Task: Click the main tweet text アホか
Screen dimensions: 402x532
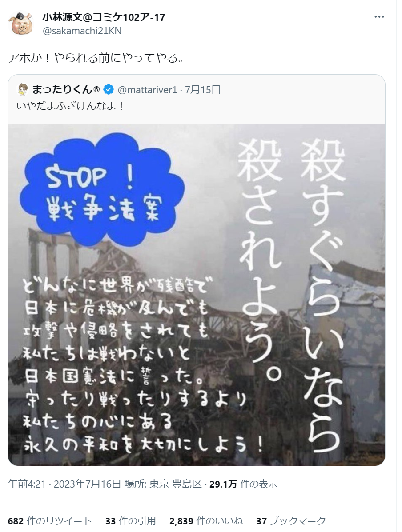Action: pyautogui.click(x=96, y=58)
